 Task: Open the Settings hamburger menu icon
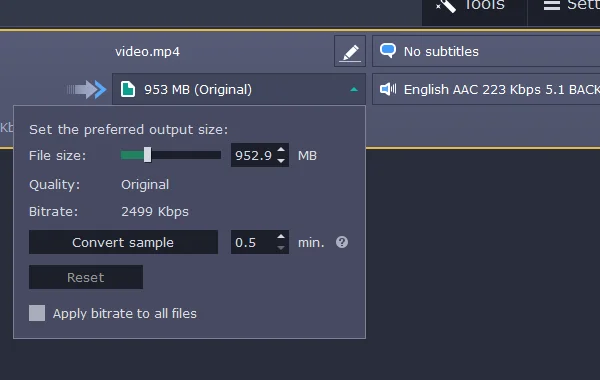[x=552, y=5]
